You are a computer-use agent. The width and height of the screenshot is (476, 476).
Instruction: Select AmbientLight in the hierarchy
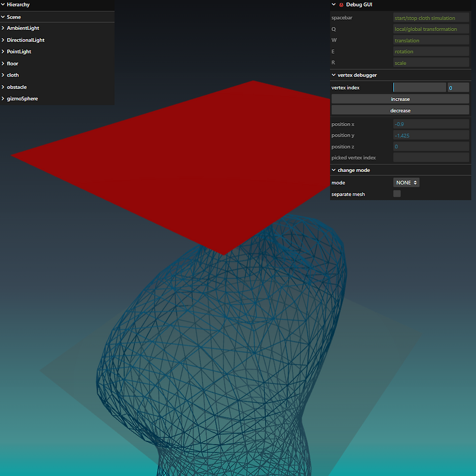point(24,27)
